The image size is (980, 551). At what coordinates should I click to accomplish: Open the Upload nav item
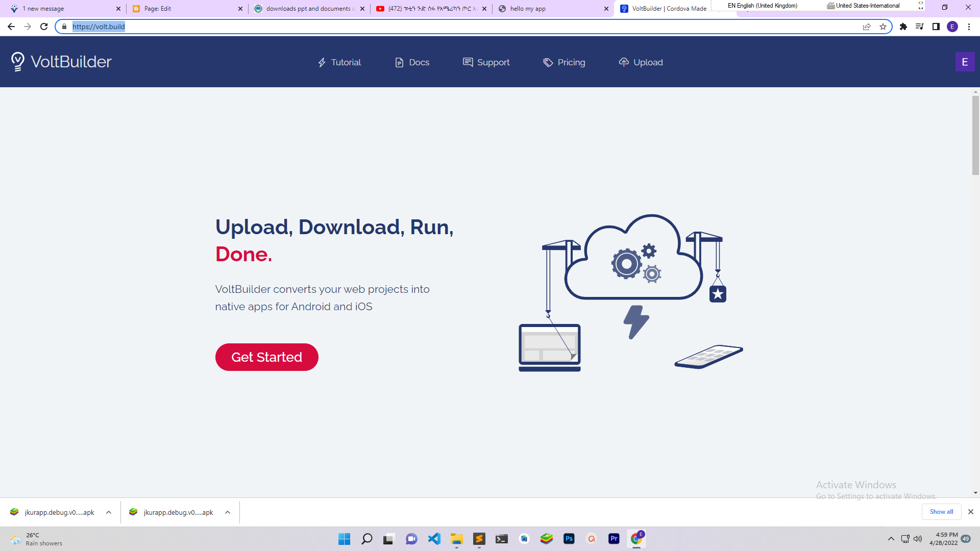click(641, 62)
